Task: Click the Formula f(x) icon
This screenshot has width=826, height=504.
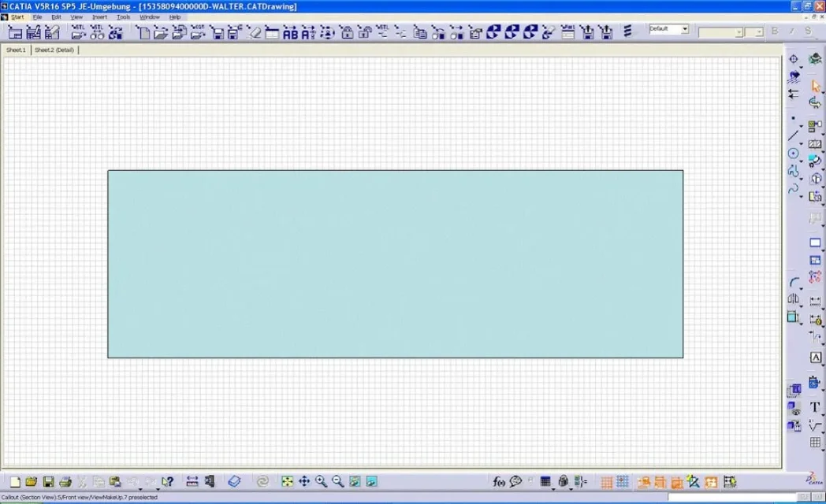Action: click(498, 481)
